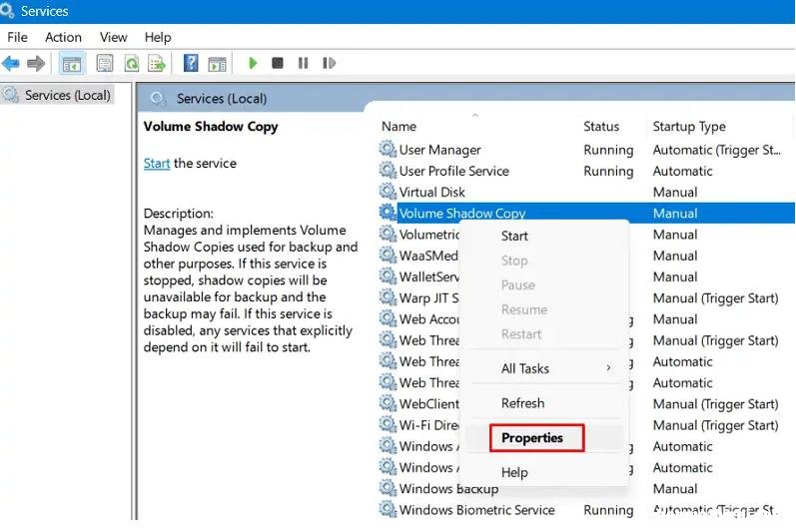This screenshot has height=532, width=796.
Task: Select the WebClient service row
Action: click(x=586, y=403)
